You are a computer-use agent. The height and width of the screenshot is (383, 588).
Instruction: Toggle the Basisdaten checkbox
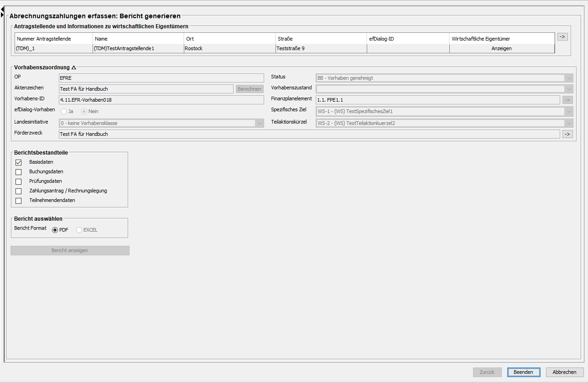tap(19, 162)
